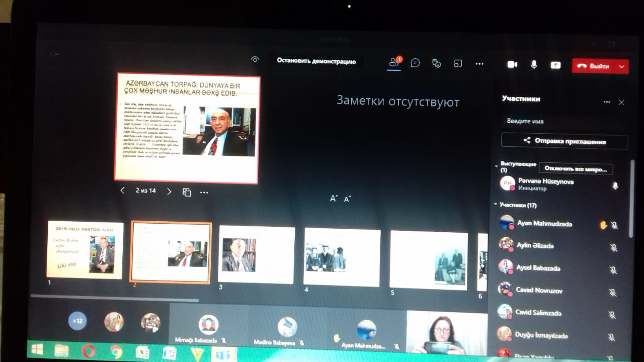Click the share icon on Отправка приглашения
This screenshot has width=644, height=362.
tap(527, 140)
